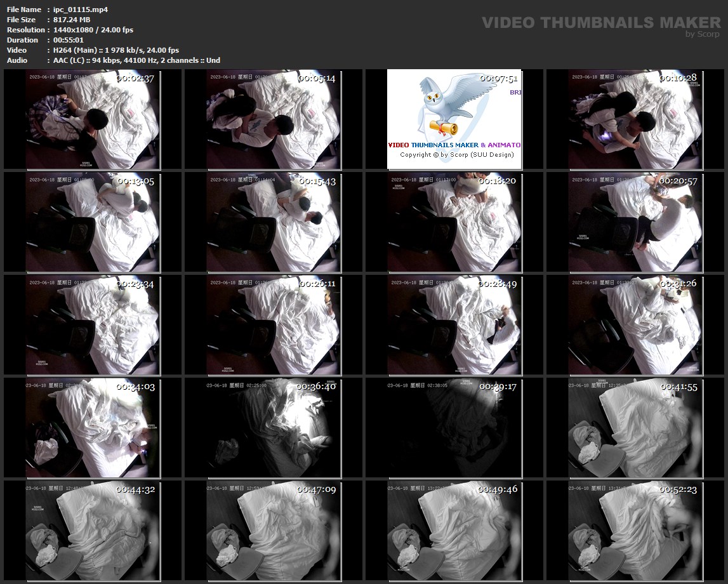728x584 pixels.
Task: Click the 'by Scorp' credit text
Action: pos(702,34)
